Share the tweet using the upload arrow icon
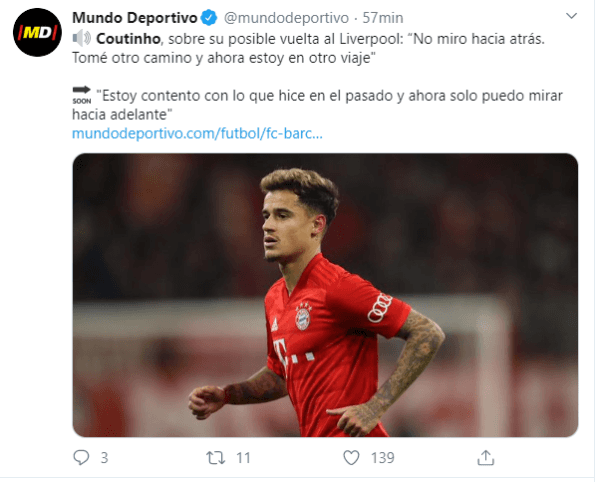The height and width of the screenshot is (482, 600). tap(486, 458)
